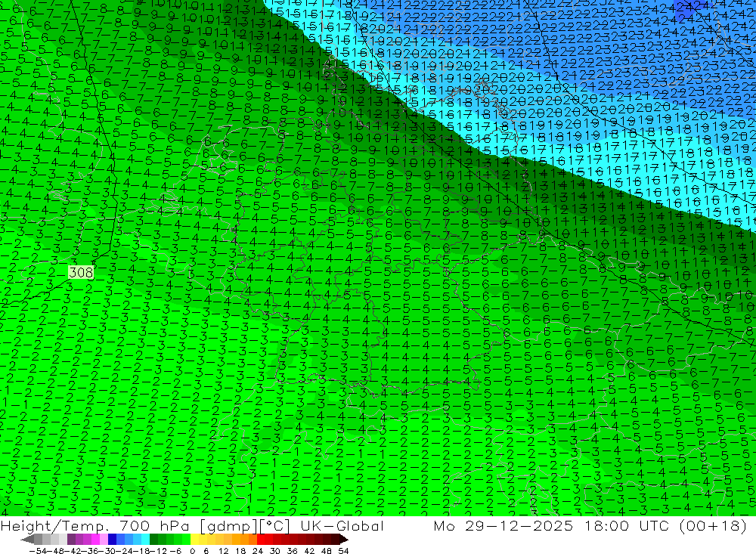Click the dark blue -30 legend swatch
The height and width of the screenshot is (554, 756).
coord(112,540)
